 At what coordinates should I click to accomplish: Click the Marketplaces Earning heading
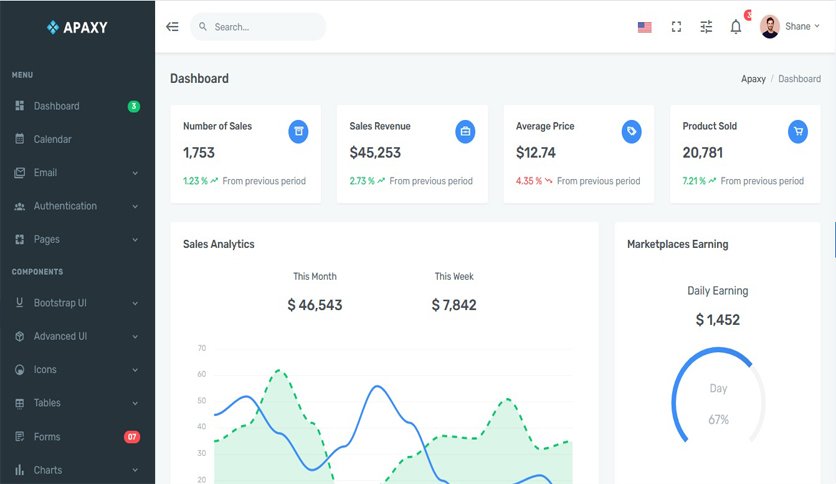pyautogui.click(x=678, y=244)
